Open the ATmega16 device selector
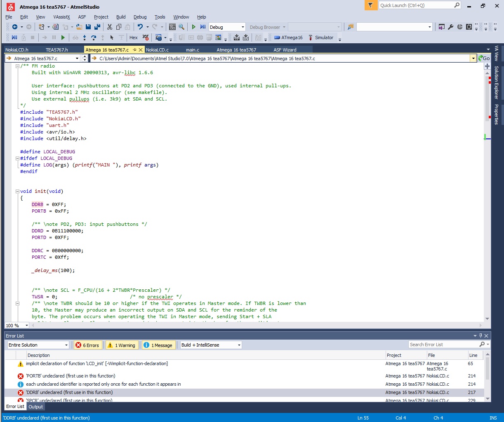 pos(288,38)
